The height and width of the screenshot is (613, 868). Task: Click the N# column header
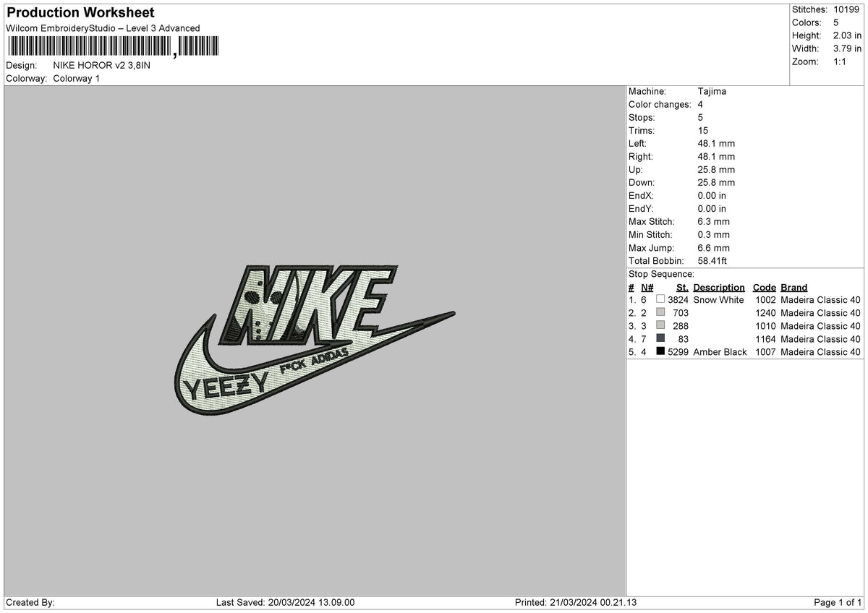coord(647,287)
